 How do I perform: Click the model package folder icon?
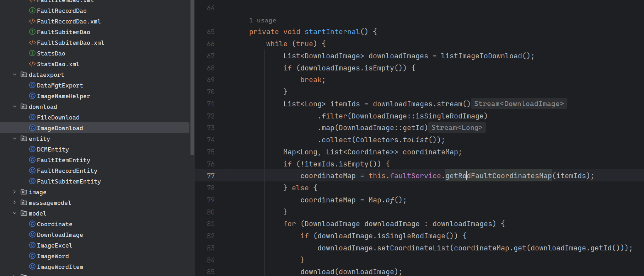(24, 213)
